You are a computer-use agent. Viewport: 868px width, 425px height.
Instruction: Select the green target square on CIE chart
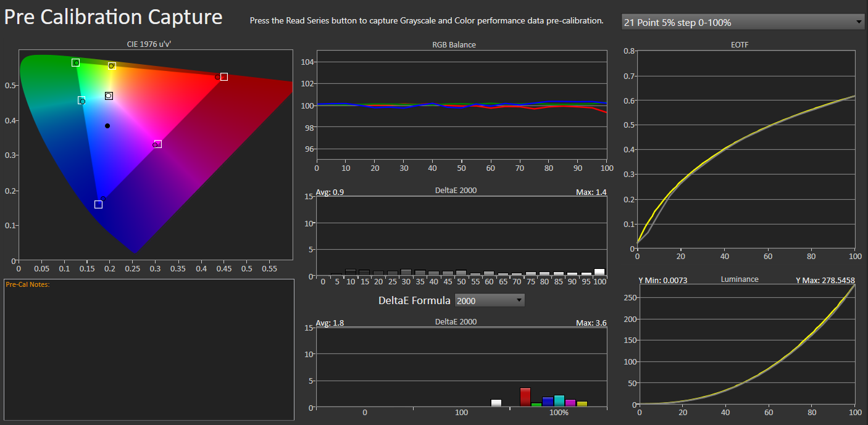[75, 62]
